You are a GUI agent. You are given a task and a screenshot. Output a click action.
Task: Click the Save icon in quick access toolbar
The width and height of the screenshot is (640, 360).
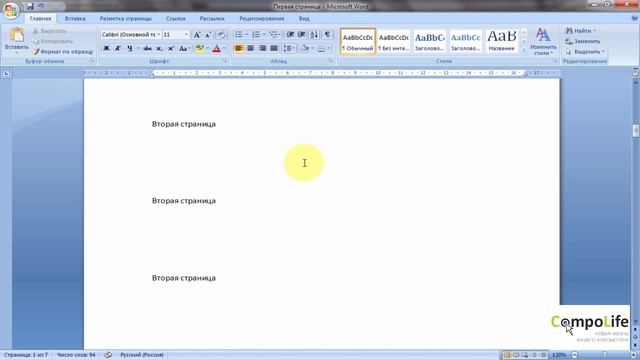tap(30, 7)
